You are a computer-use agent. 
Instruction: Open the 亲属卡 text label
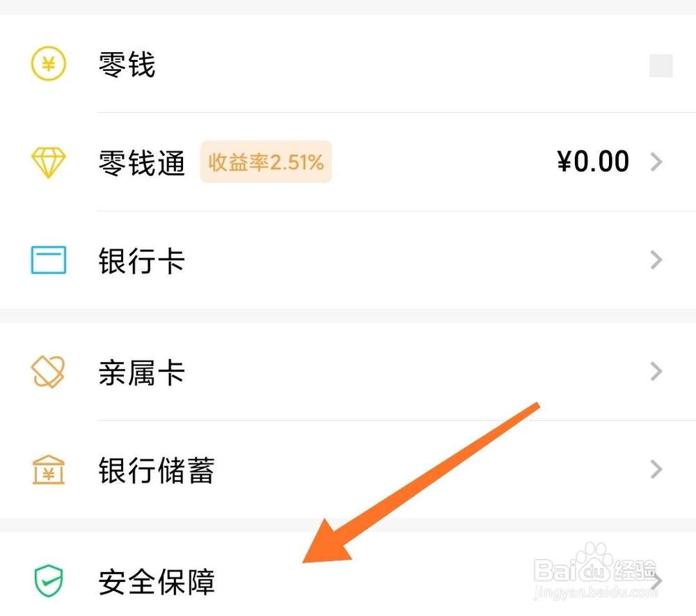[x=141, y=373]
